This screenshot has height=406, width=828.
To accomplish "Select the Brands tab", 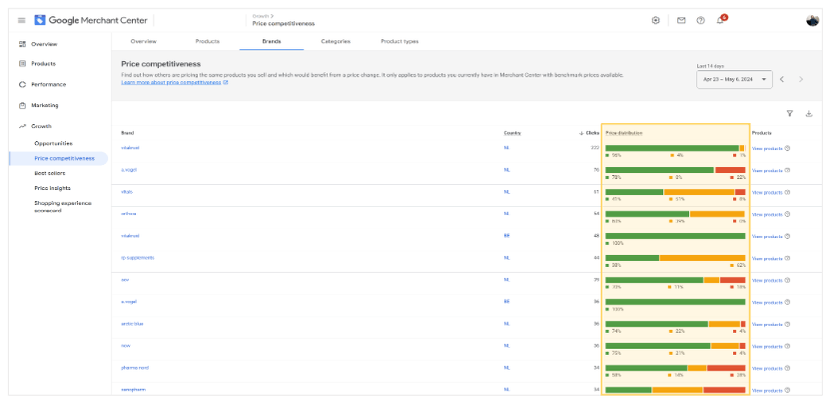I will 271,41.
